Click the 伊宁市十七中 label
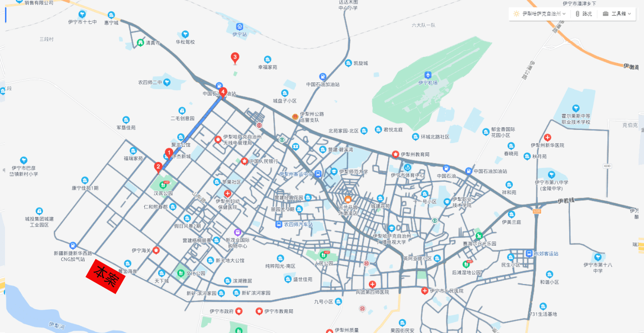This screenshot has height=333, width=644. click(x=82, y=22)
